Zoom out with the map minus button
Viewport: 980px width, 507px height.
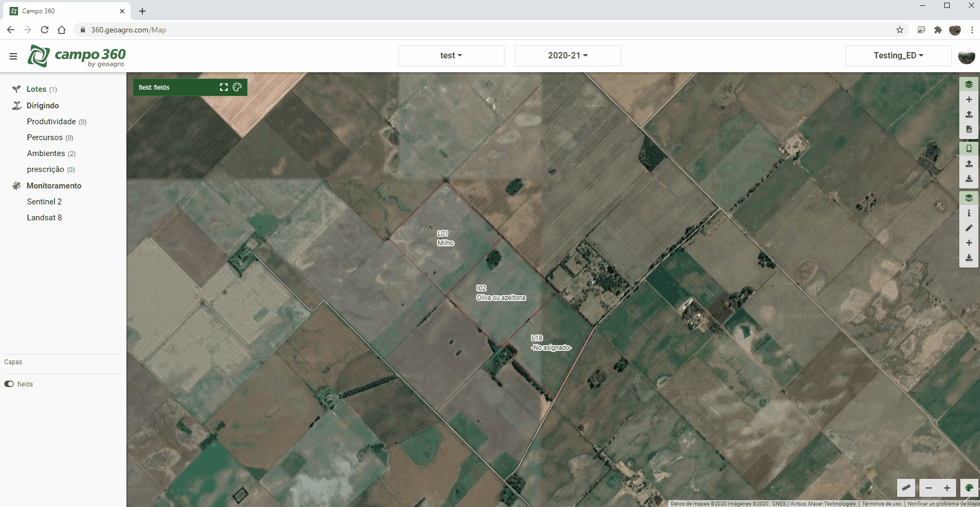click(928, 488)
